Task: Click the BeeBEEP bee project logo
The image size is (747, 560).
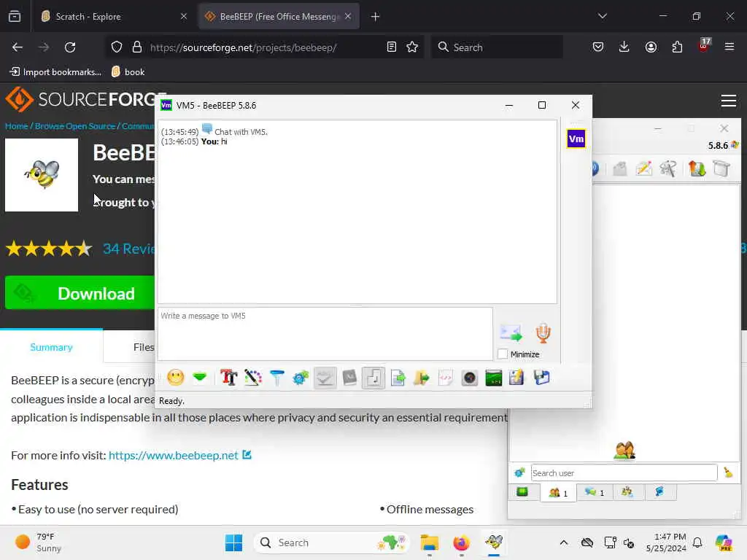Action: tap(42, 175)
